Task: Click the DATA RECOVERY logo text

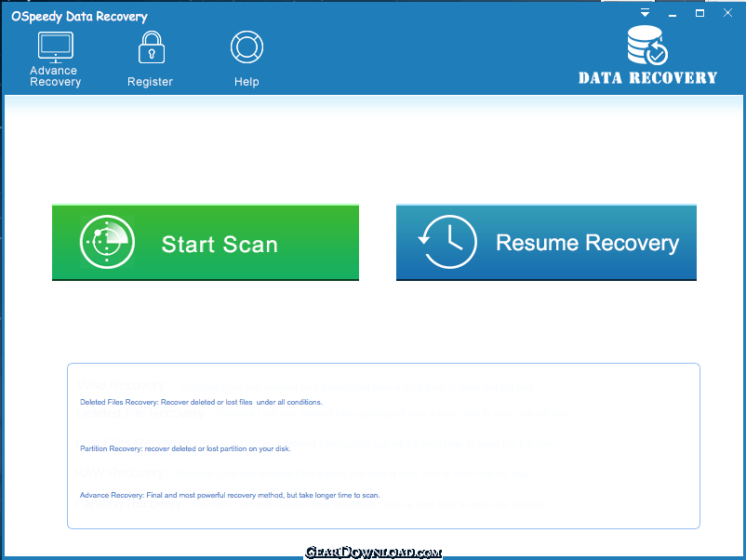Action: (x=647, y=78)
